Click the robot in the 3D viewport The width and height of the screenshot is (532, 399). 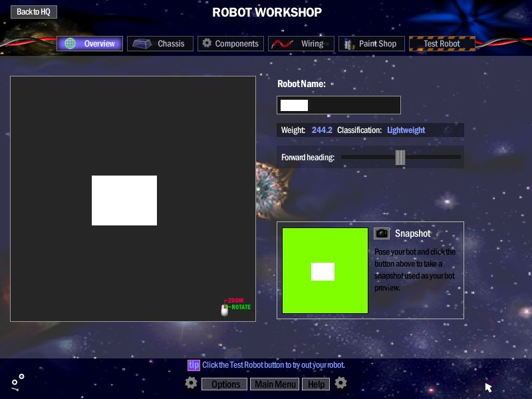pos(124,200)
